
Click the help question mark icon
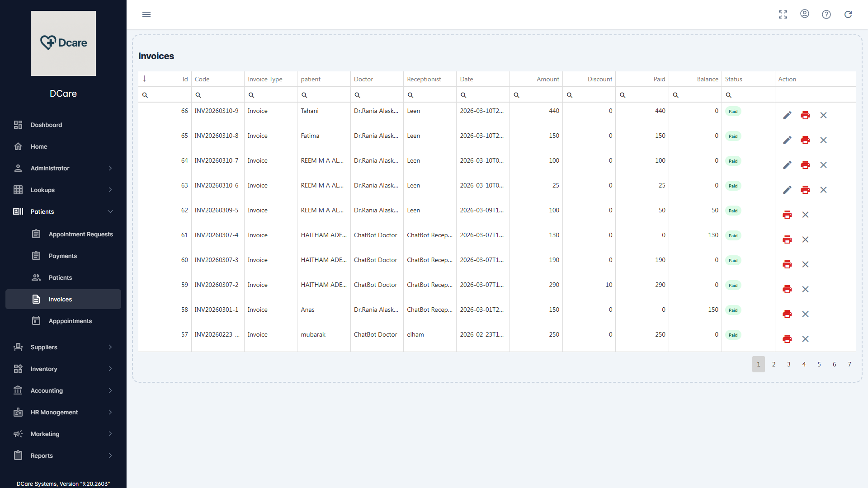[x=826, y=14]
